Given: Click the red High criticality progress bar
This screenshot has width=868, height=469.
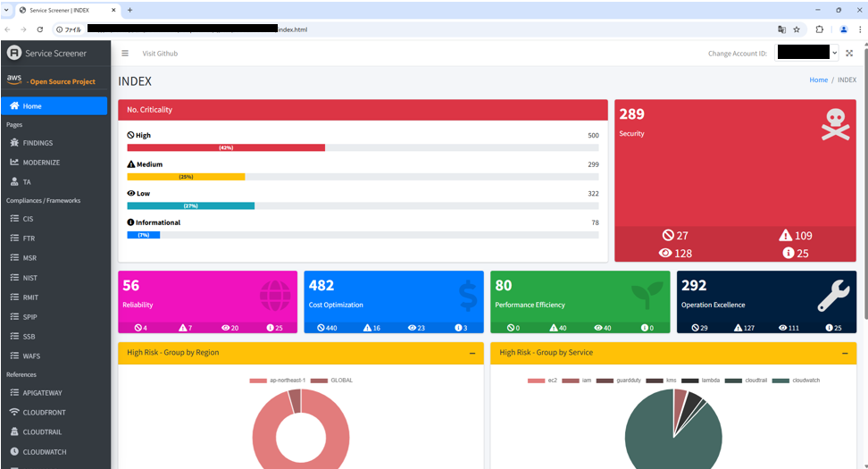Looking at the screenshot, I should tap(226, 147).
